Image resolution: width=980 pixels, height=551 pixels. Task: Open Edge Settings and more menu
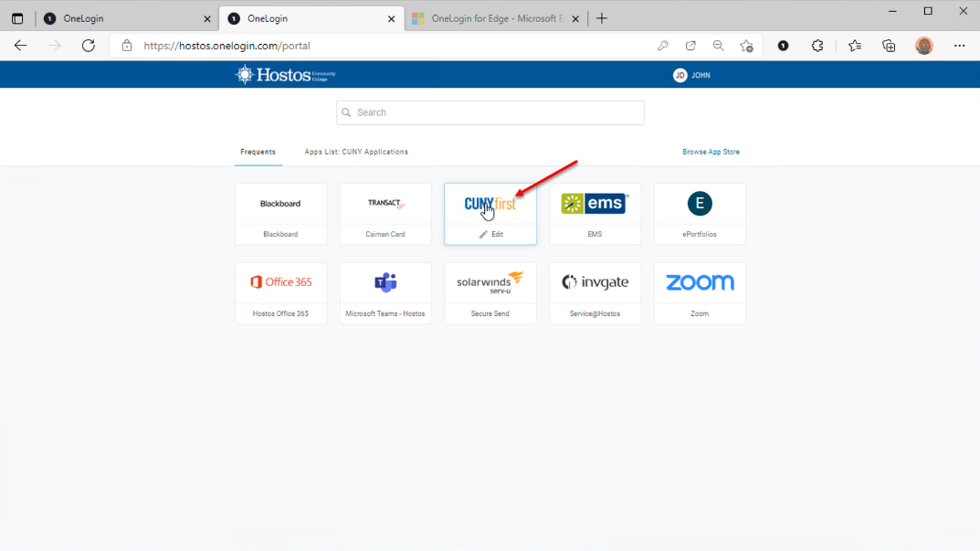click(x=959, y=46)
